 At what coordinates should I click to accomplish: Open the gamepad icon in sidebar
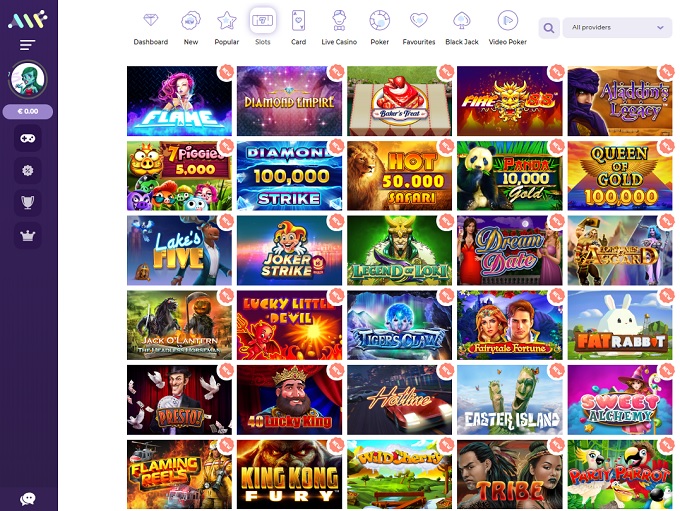point(28,138)
